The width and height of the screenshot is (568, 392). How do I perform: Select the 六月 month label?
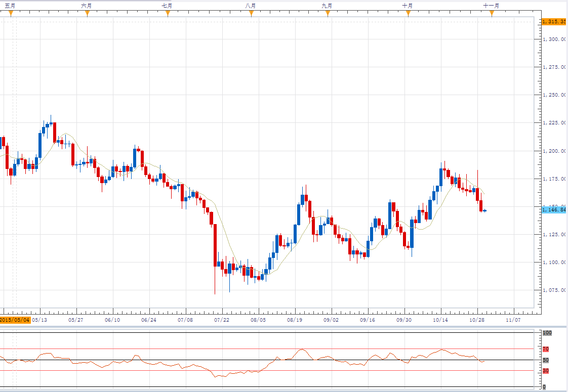coord(87,6)
